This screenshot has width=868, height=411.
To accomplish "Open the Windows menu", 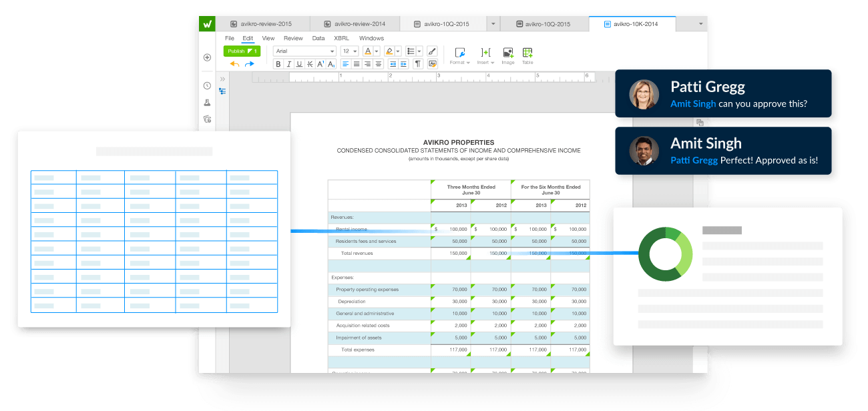I will click(371, 38).
